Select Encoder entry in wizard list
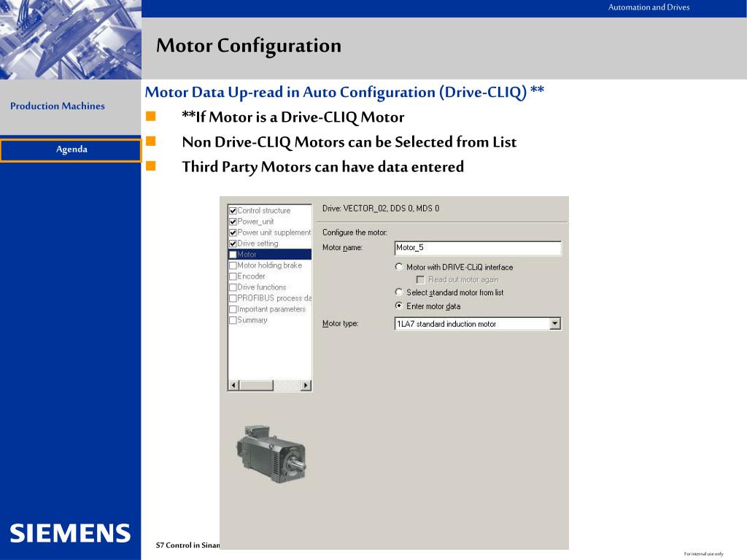Image resolution: width=747 pixels, height=560 pixels. (251, 276)
